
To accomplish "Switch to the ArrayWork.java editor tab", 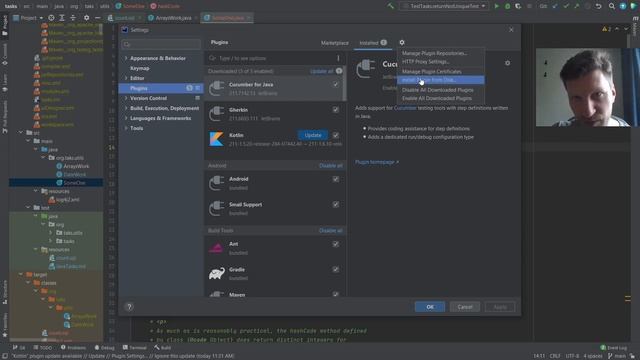I will tap(173, 18).
